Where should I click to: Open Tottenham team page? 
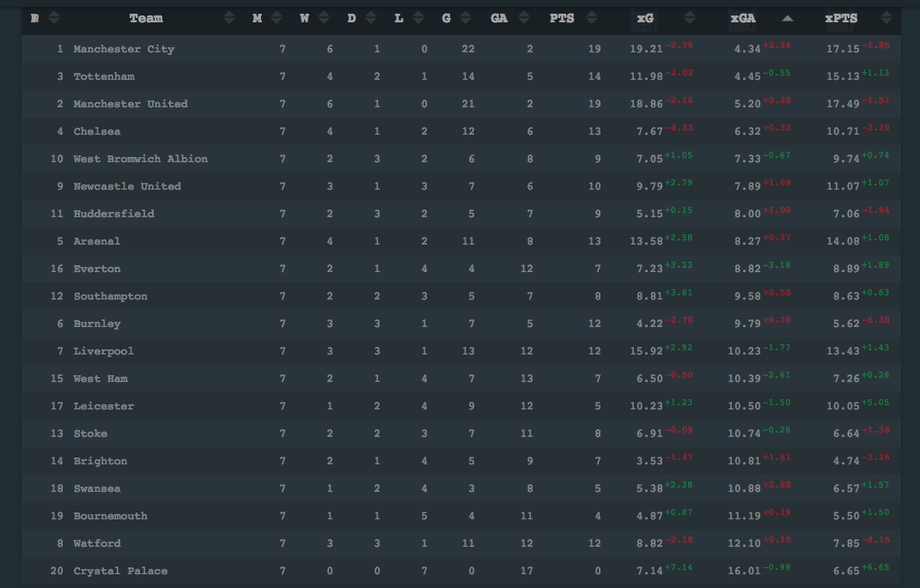click(x=104, y=76)
